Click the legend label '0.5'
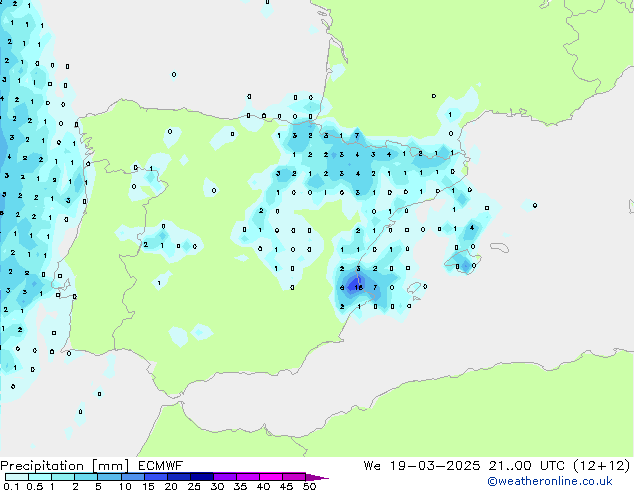The width and height of the screenshot is (634, 490). pos(35,486)
